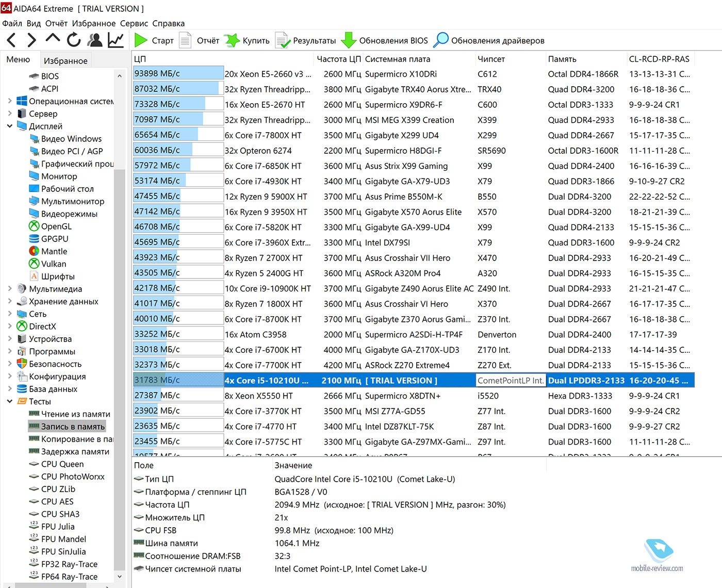Screen dimensions: 722x588
Task: Expand the Мультимедиа tree node
Action: pos(9,289)
